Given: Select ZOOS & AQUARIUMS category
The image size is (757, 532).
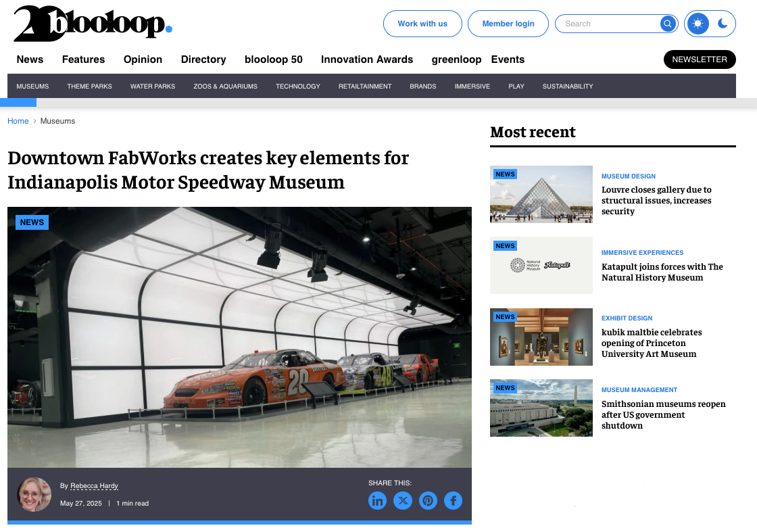Looking at the screenshot, I should pos(226,87).
